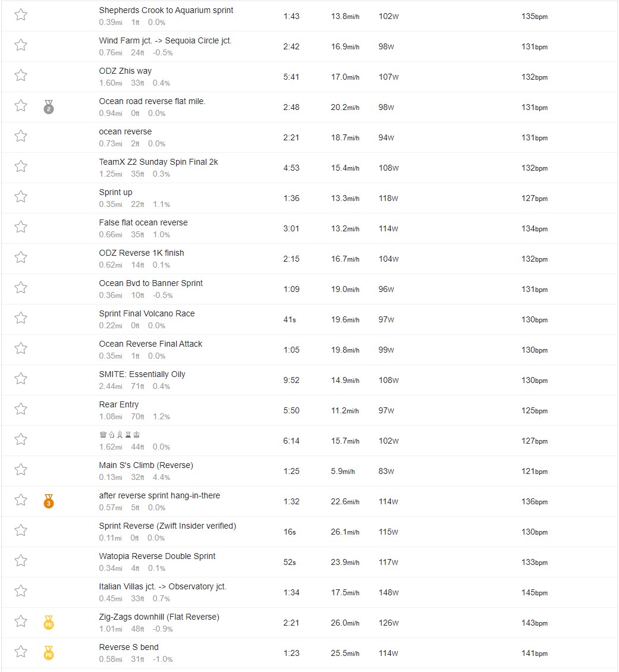
Task: Click the silver second-place medal icon
Action: coord(49,106)
